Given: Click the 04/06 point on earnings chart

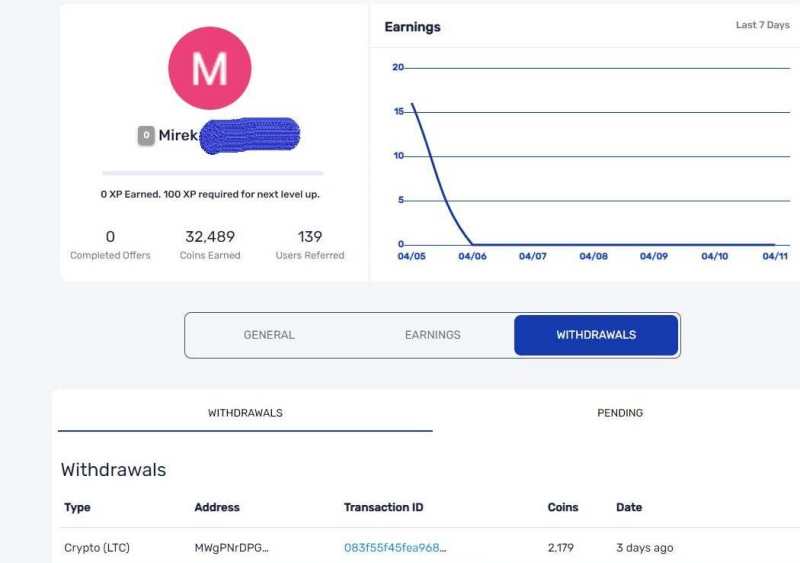Looking at the screenshot, I should coord(473,244).
